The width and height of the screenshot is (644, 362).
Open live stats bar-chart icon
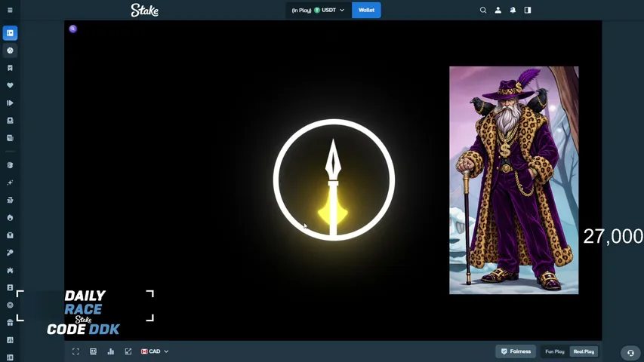tap(110, 351)
